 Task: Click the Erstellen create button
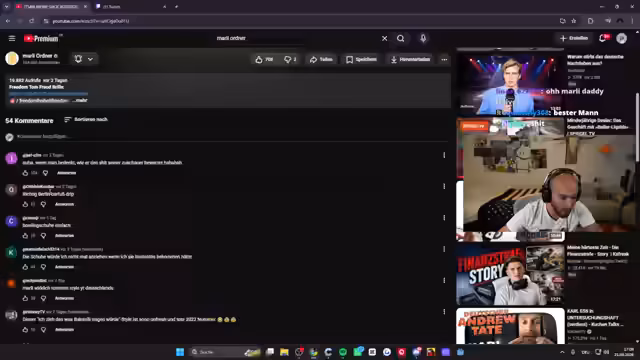[574, 38]
